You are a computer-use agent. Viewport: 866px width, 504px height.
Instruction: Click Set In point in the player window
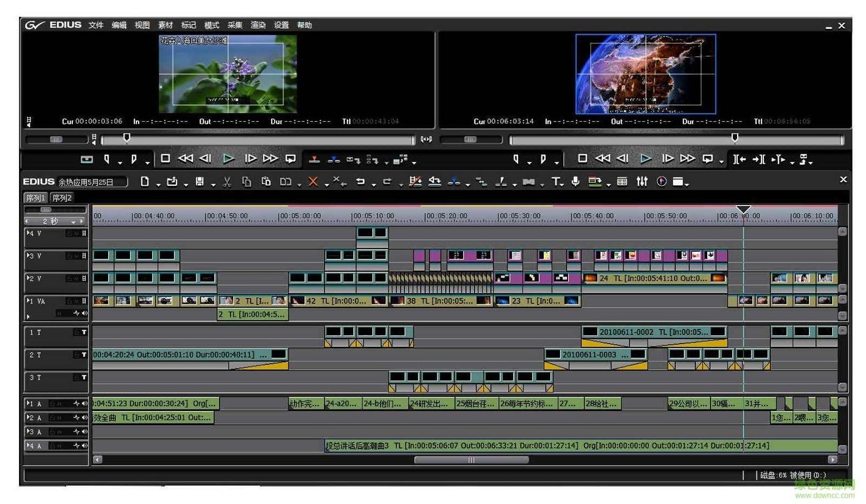coord(107,159)
